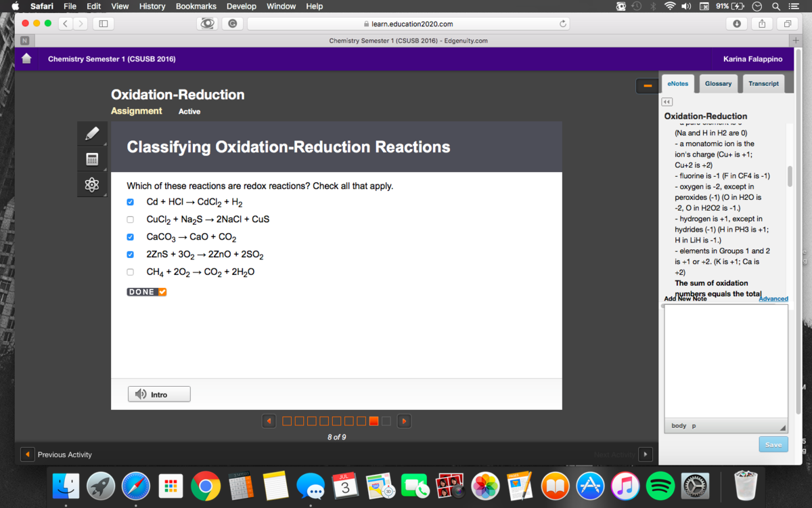The image size is (812, 508).
Task: Click Chemistry Semester 1 course title
Action: (x=112, y=59)
